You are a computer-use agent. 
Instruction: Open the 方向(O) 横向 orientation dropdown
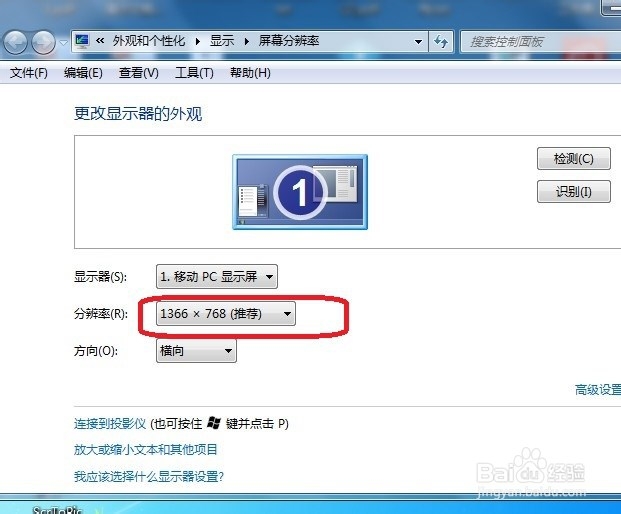(x=196, y=350)
